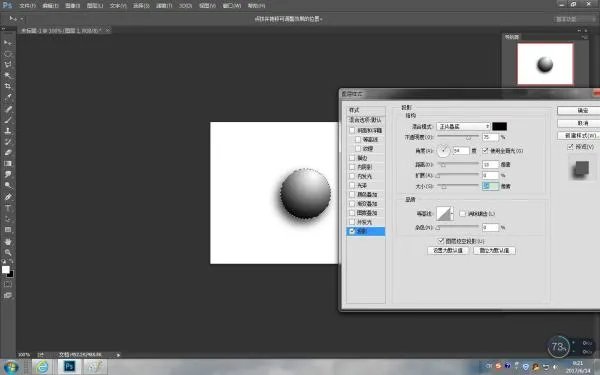The image size is (600, 375).
Task: Open the File menu
Action: click(x=27, y=6)
